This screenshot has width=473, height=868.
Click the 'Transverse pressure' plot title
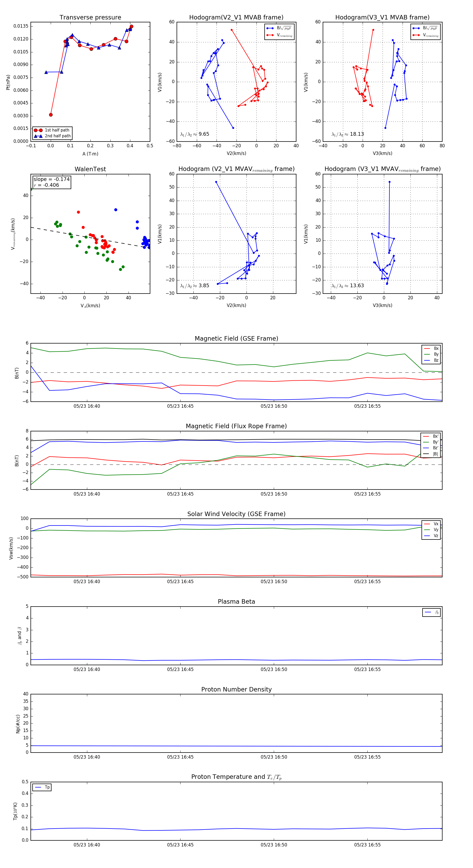(90, 18)
